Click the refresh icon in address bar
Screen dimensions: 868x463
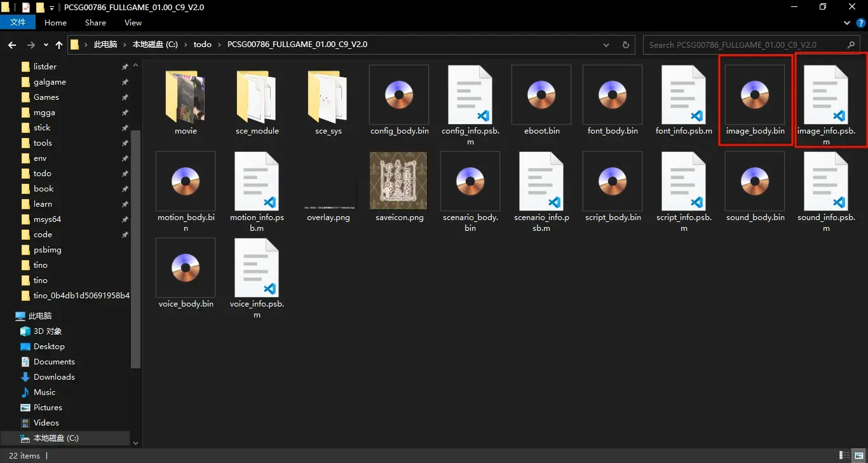[625, 45]
